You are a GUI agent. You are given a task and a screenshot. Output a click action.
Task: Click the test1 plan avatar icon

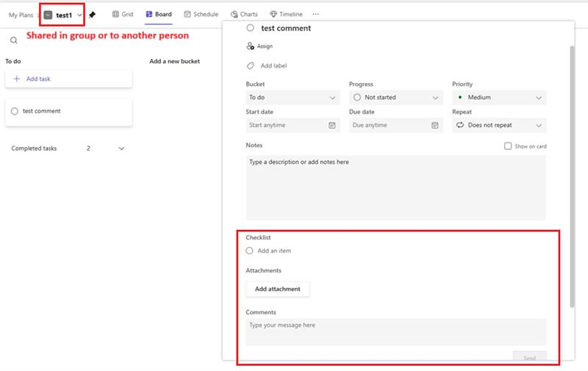coord(48,15)
